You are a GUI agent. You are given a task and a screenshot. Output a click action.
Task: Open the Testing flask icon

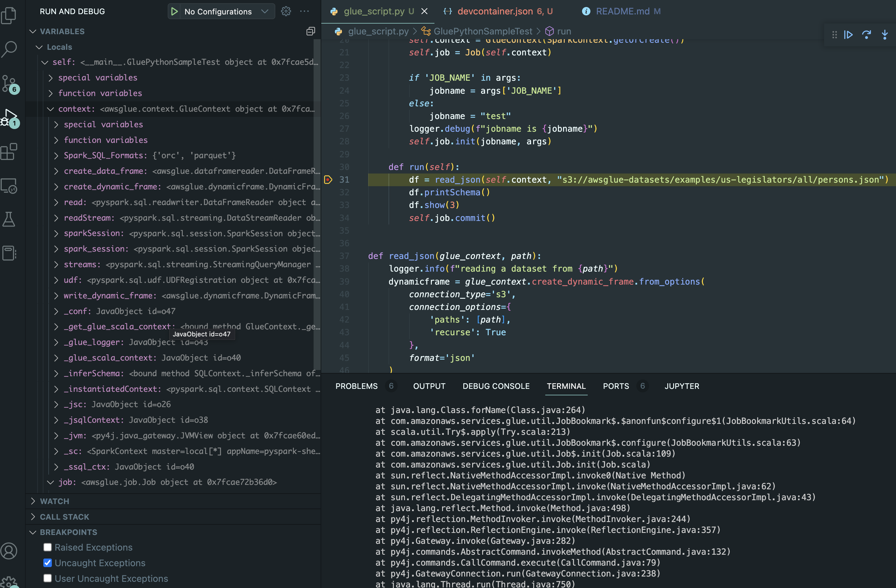pos(9,219)
